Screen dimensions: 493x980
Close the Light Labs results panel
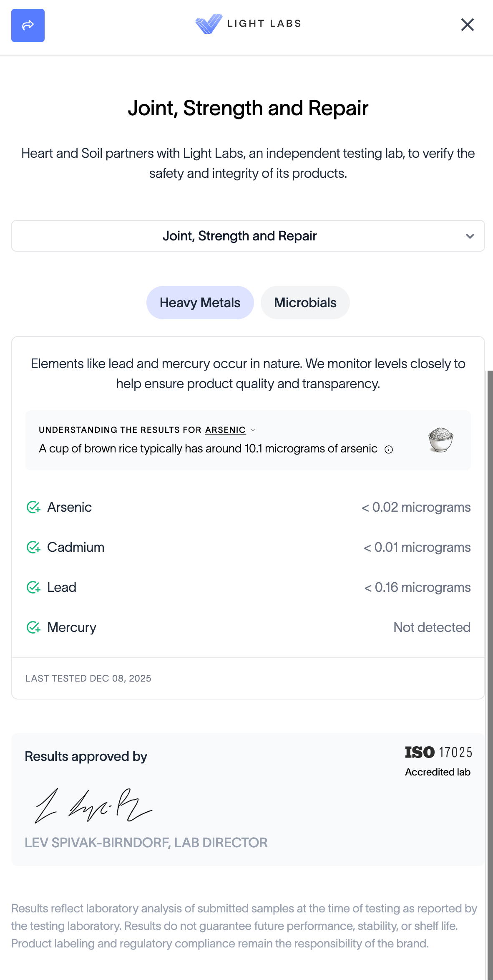coord(467,25)
